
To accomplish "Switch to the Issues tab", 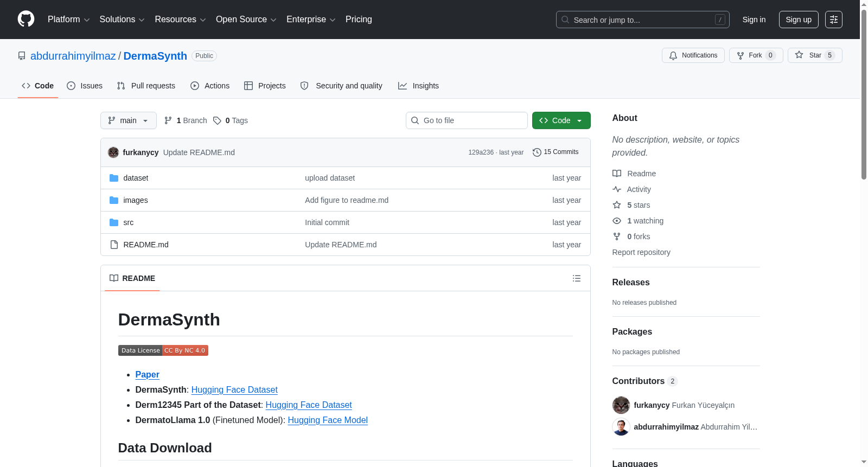I will (x=85, y=86).
